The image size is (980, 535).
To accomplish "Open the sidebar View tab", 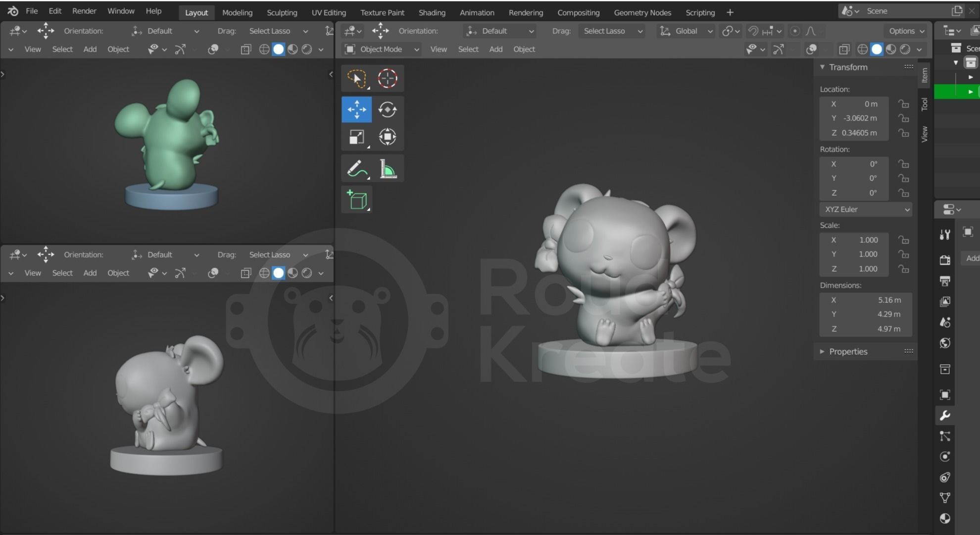I will (x=924, y=134).
